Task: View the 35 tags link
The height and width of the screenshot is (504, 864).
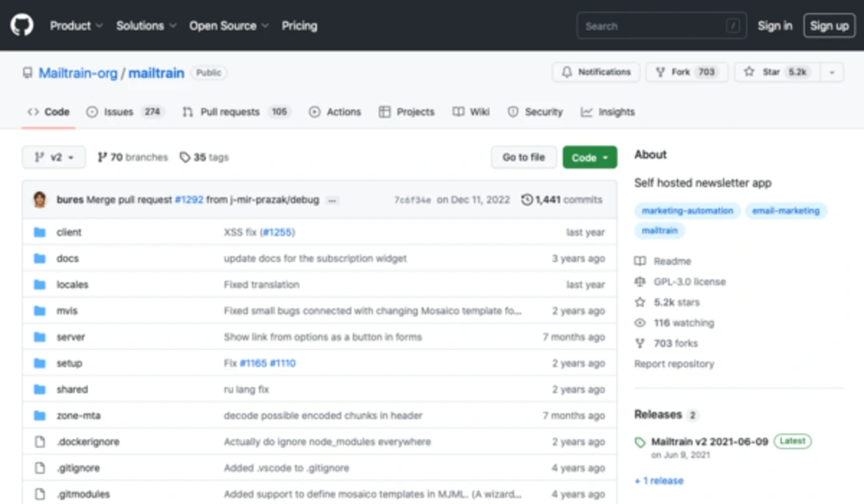Action: 204,157
